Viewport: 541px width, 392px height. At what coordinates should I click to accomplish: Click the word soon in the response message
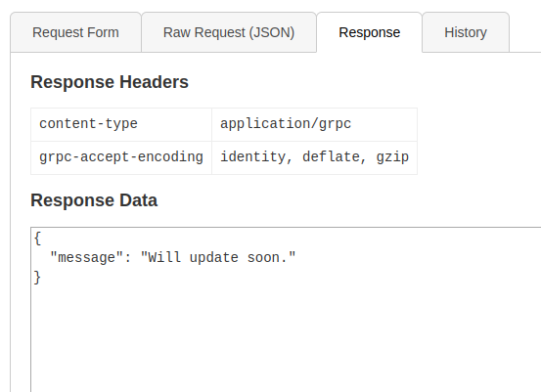tap(263, 257)
